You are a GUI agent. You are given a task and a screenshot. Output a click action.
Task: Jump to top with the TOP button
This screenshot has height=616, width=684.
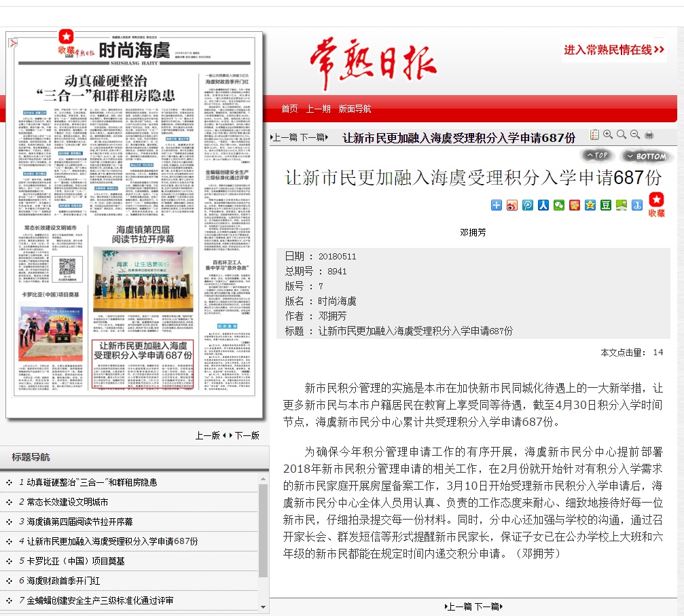(x=597, y=156)
